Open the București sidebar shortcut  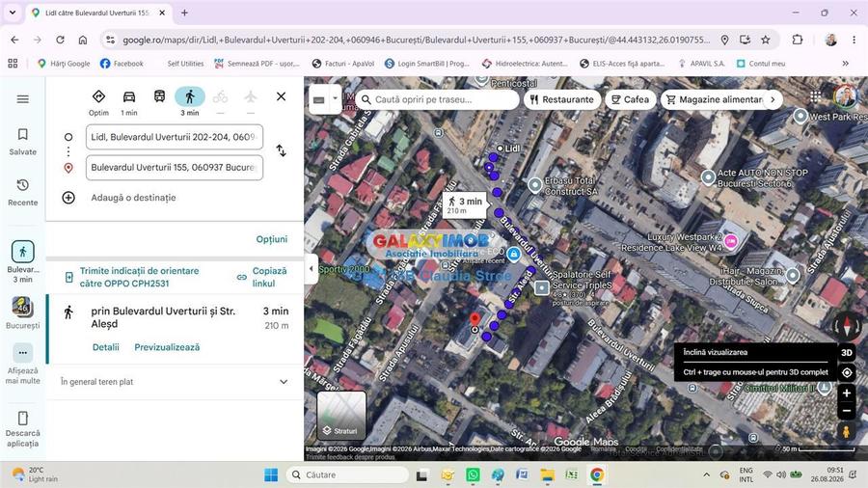[23, 313]
